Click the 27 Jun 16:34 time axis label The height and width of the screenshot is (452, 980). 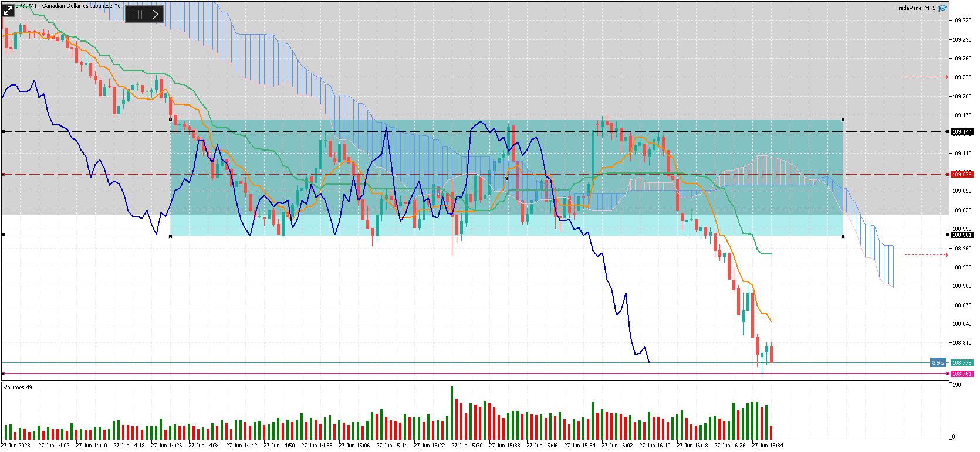[768, 446]
